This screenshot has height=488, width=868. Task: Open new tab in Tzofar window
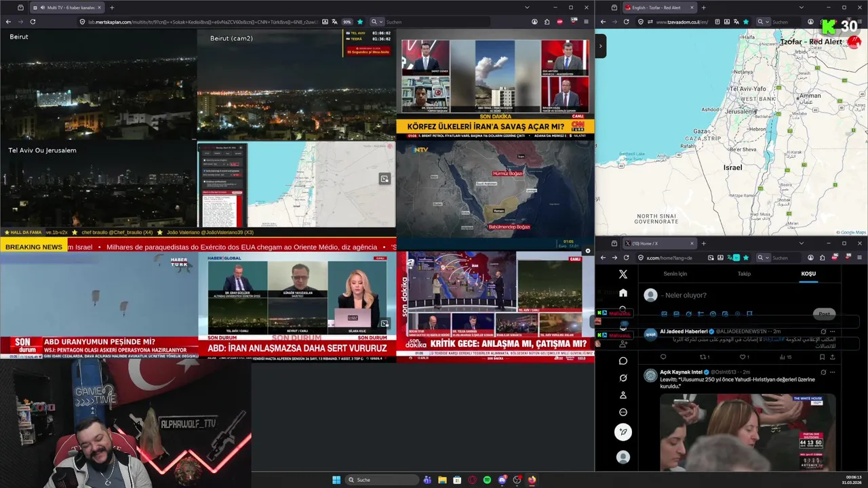[703, 7]
